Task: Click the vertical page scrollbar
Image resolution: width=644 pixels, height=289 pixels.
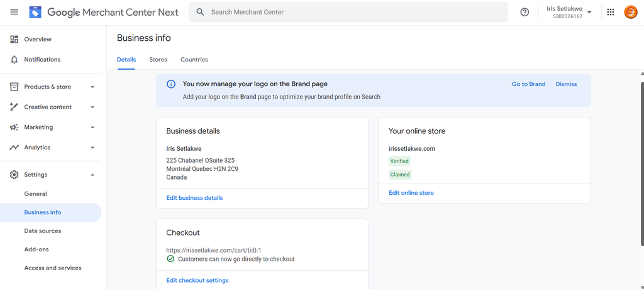Action: pos(641,164)
